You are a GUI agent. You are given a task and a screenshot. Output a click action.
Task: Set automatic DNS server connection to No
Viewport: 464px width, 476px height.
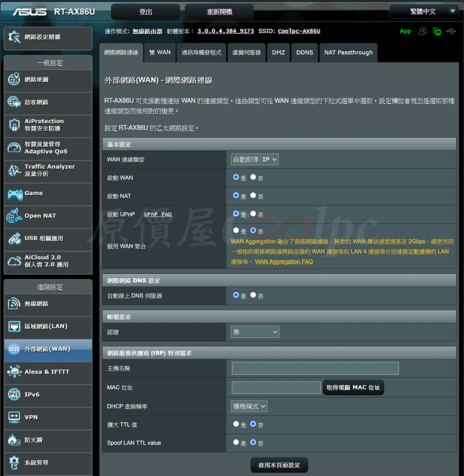coord(253,295)
